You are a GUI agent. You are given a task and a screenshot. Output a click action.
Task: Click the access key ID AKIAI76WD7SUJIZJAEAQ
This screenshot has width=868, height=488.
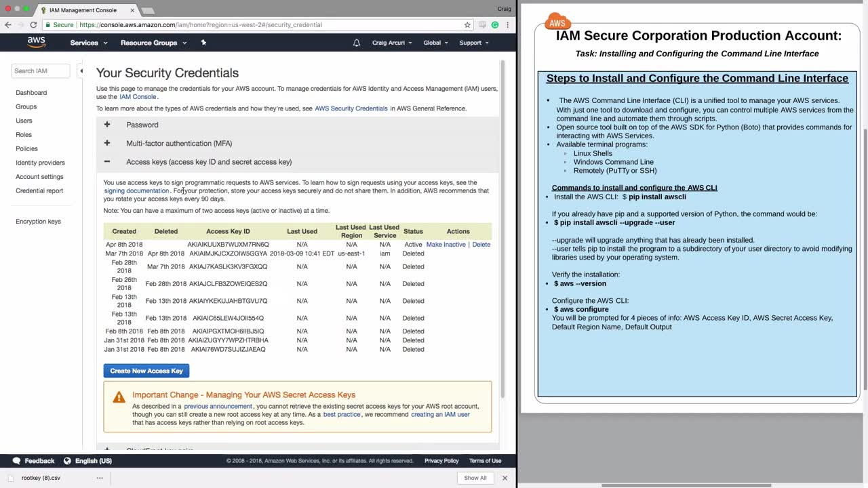[228, 350]
